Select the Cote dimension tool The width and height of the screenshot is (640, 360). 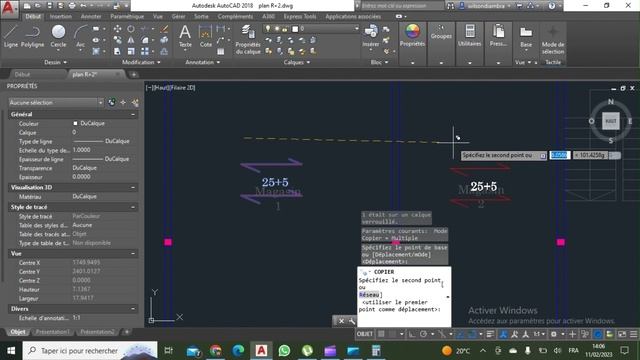coord(205,36)
